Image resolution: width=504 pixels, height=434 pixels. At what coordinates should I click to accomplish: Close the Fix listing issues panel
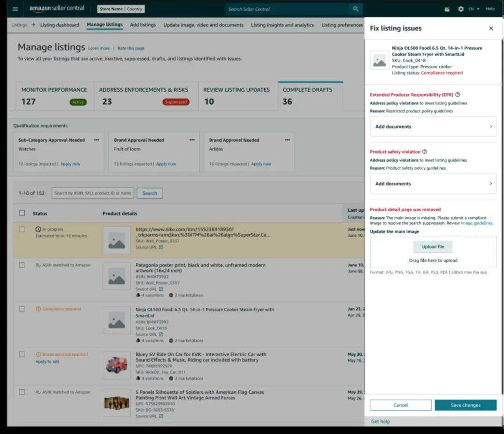tap(491, 28)
